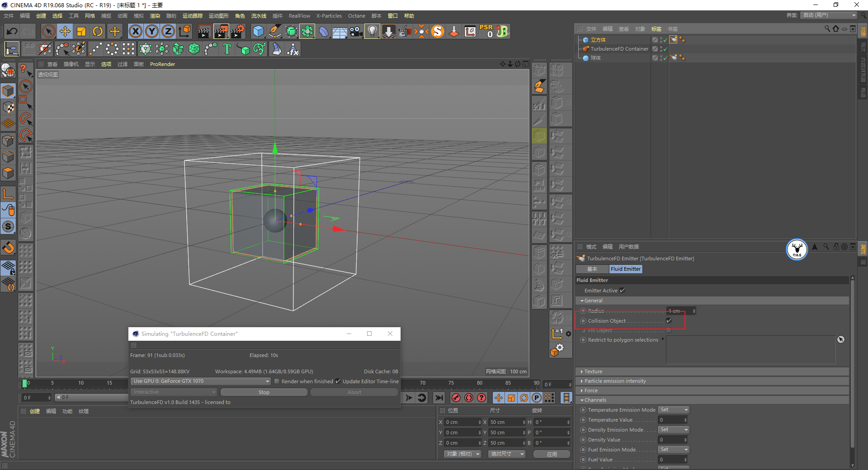Toggle the X axis lock icon
Viewport: 868px width, 470px height.
click(135, 31)
